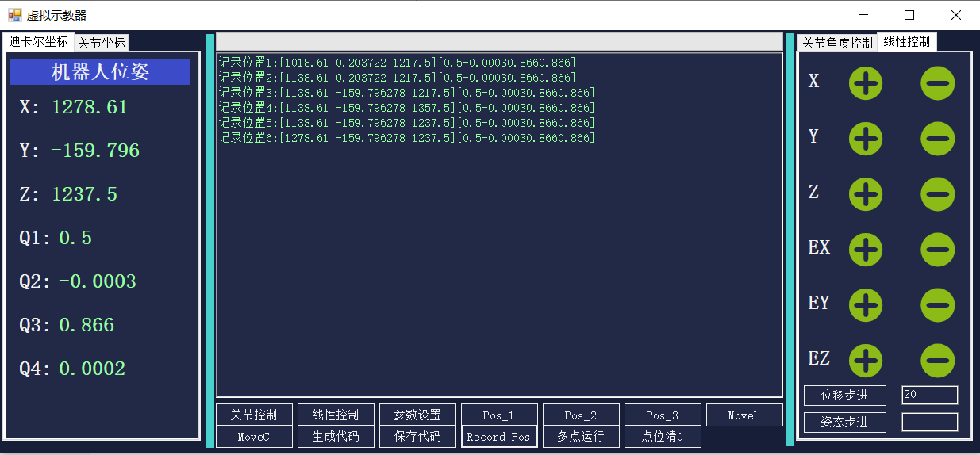This screenshot has width=980, height=455.
Task: Click the 关节控制 button
Action: pos(254,415)
